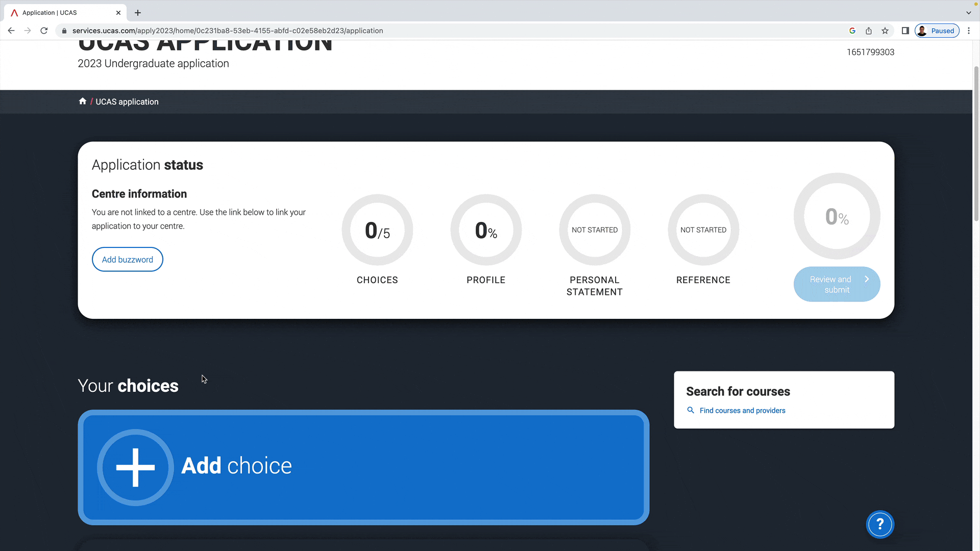Click the browser forward arrow
Image resolution: width=980 pixels, height=551 pixels.
point(28,31)
